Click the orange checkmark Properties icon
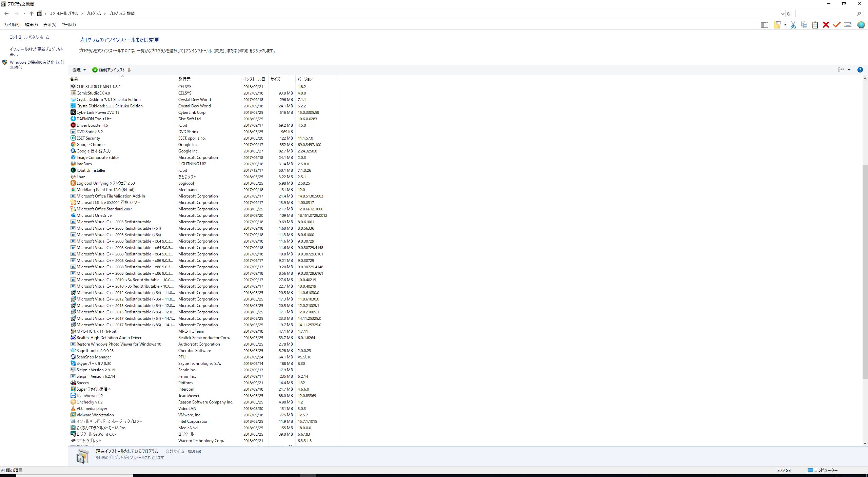 837,25
